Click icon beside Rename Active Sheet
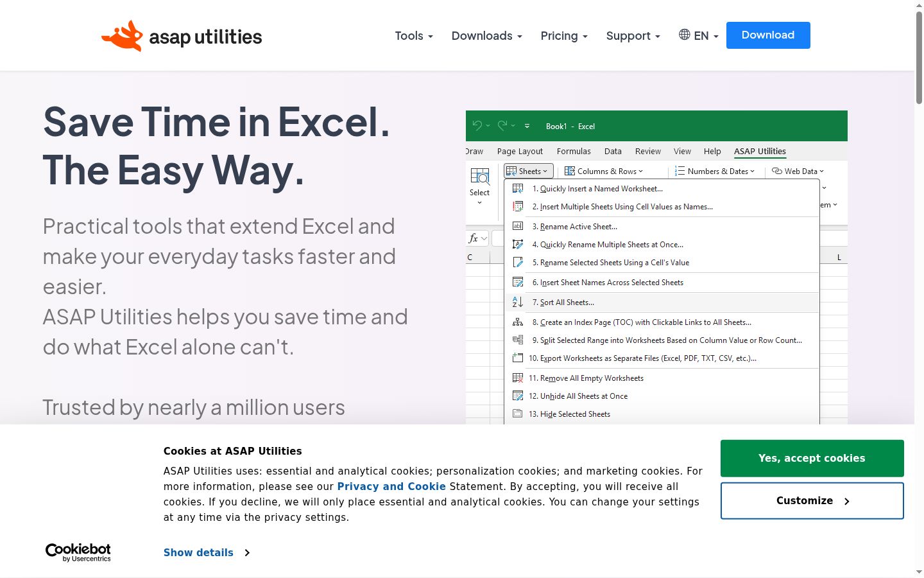924x578 pixels. pyautogui.click(x=518, y=226)
